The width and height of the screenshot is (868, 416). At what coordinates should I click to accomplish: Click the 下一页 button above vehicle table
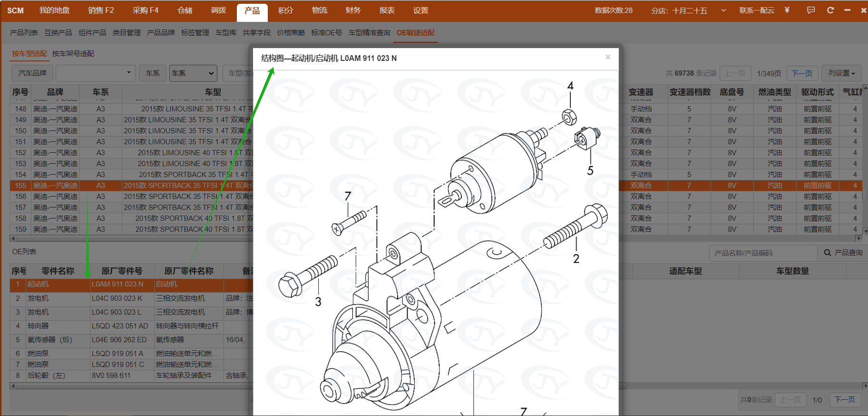point(802,73)
